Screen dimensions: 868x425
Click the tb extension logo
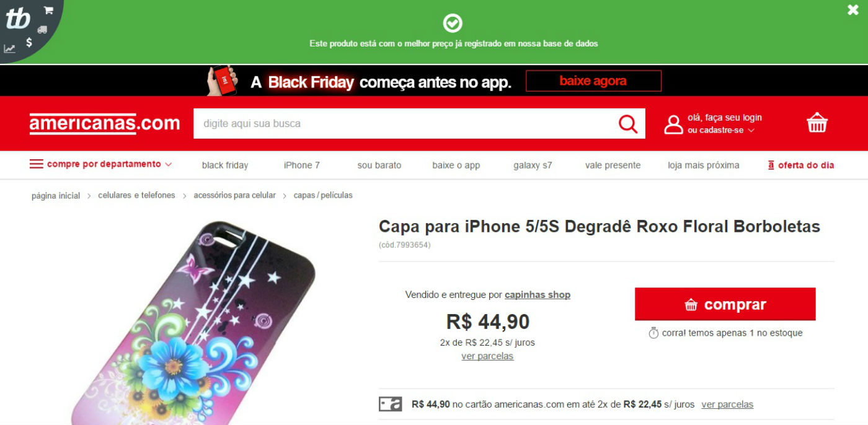click(17, 19)
